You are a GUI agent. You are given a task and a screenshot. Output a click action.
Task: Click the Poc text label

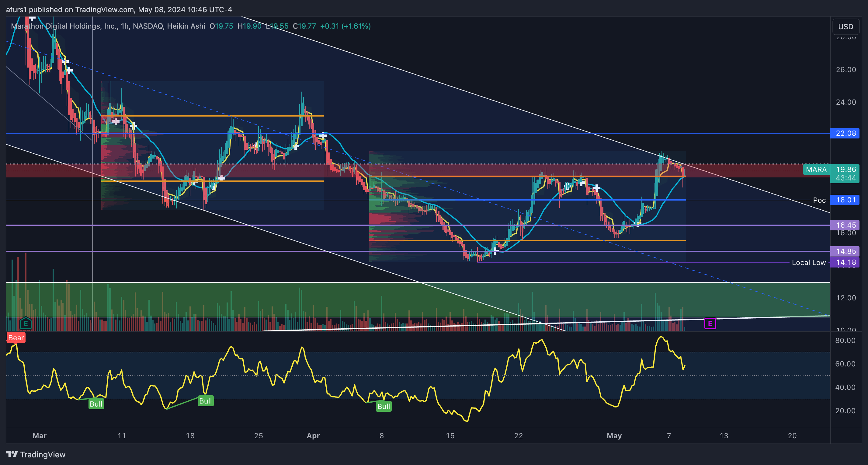coord(819,200)
